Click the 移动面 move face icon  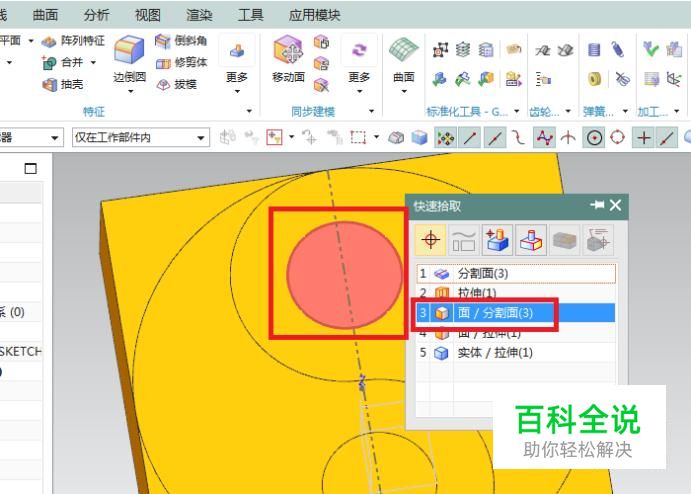(x=288, y=50)
